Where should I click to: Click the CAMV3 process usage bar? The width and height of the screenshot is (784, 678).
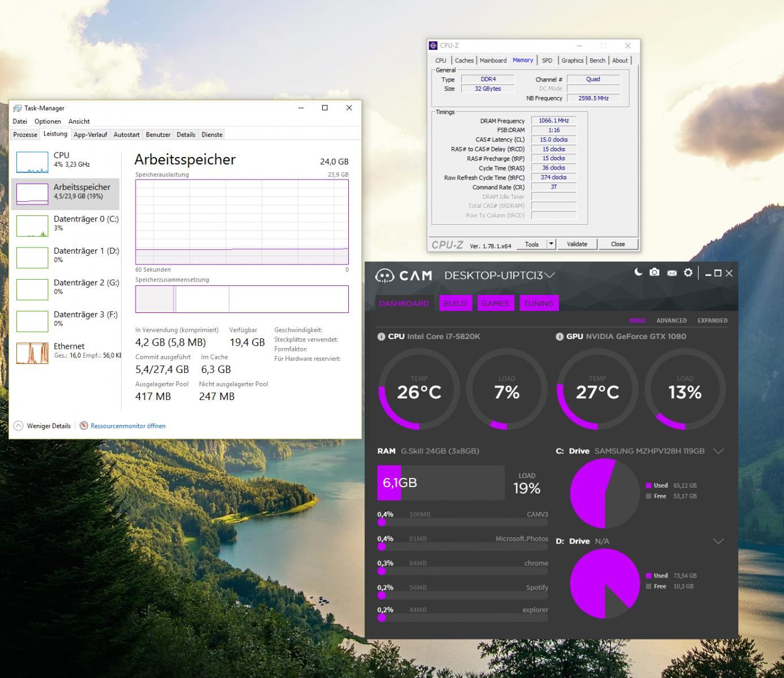pyautogui.click(x=463, y=522)
